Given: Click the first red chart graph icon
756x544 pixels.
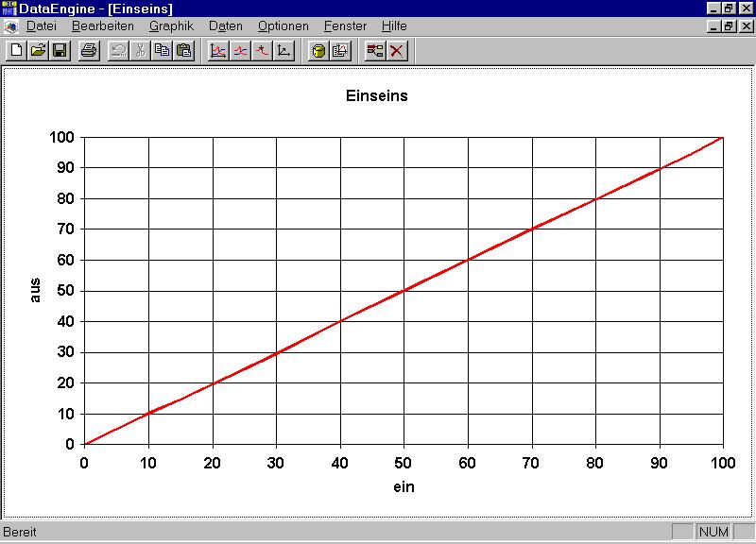Looking at the screenshot, I should pos(218,50).
